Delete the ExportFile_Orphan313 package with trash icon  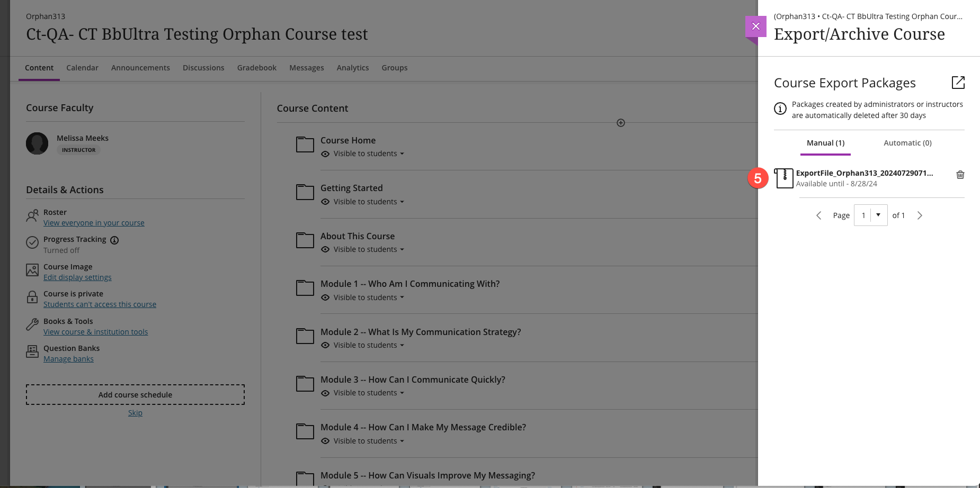(960, 175)
